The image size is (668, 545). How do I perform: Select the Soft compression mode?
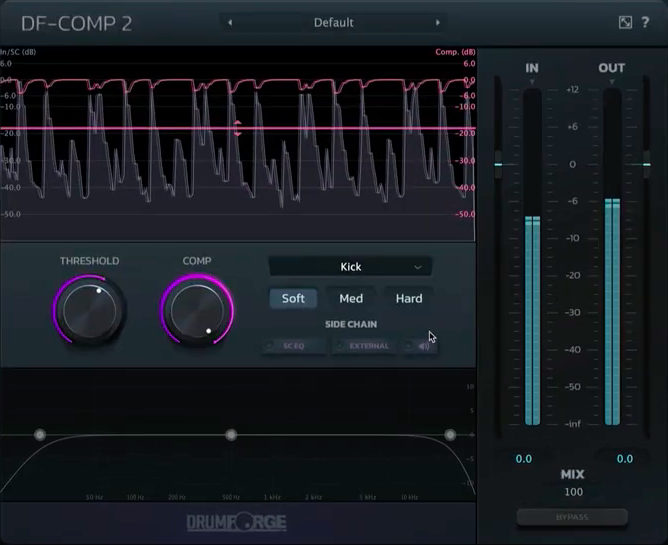click(x=293, y=298)
